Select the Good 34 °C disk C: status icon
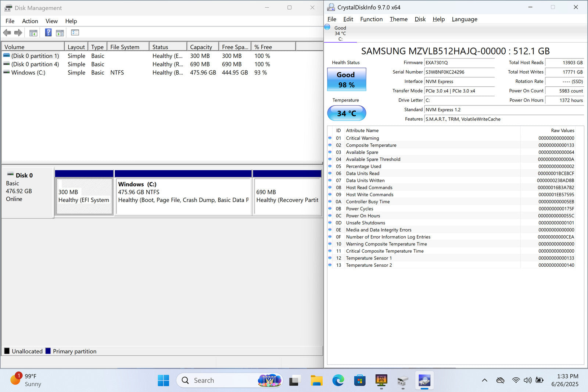 (327, 27)
